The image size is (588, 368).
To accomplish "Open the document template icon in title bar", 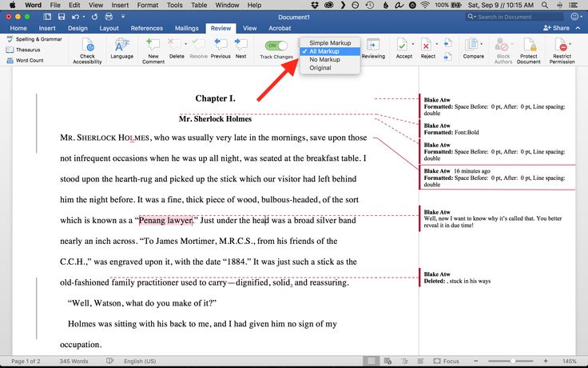I will [x=47, y=17].
